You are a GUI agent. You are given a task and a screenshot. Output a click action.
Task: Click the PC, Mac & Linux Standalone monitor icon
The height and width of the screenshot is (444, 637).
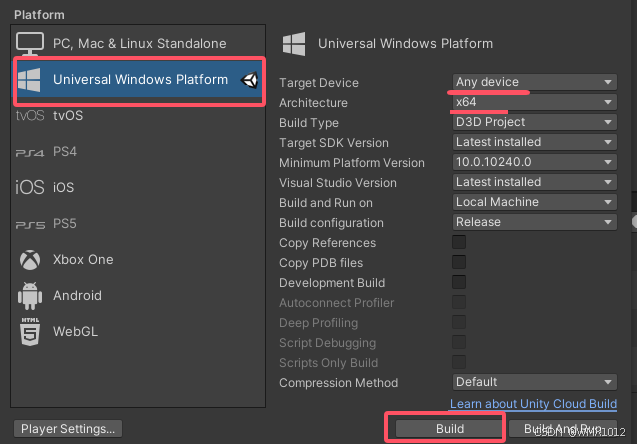[x=30, y=44]
